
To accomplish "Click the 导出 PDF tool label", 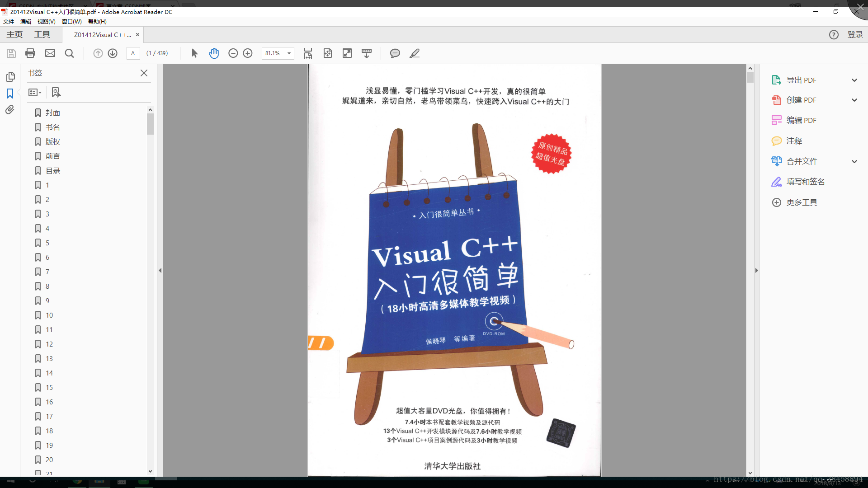I will (x=801, y=80).
